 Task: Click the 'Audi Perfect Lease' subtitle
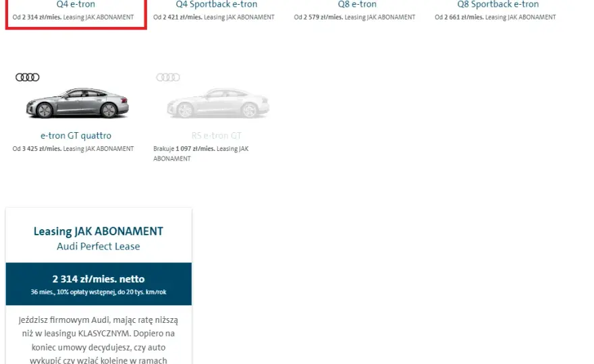tap(99, 246)
